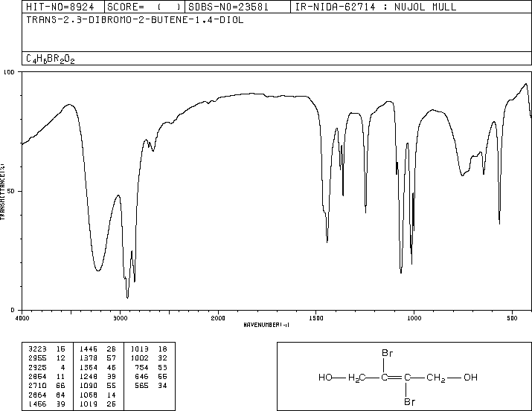Click the 500 wavenumber axis label
The image size is (532, 411).
513,318
